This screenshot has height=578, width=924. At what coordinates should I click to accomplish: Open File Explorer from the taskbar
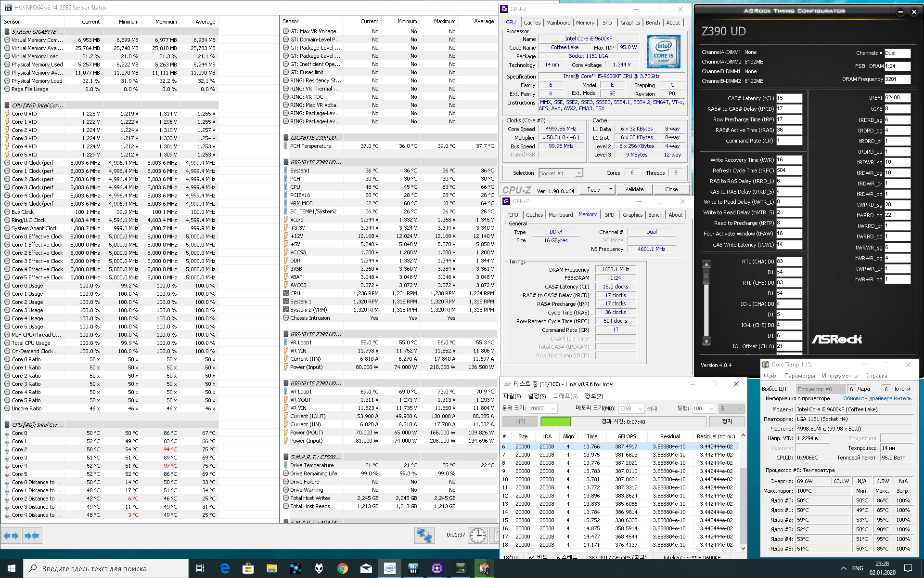pyautogui.click(x=271, y=568)
